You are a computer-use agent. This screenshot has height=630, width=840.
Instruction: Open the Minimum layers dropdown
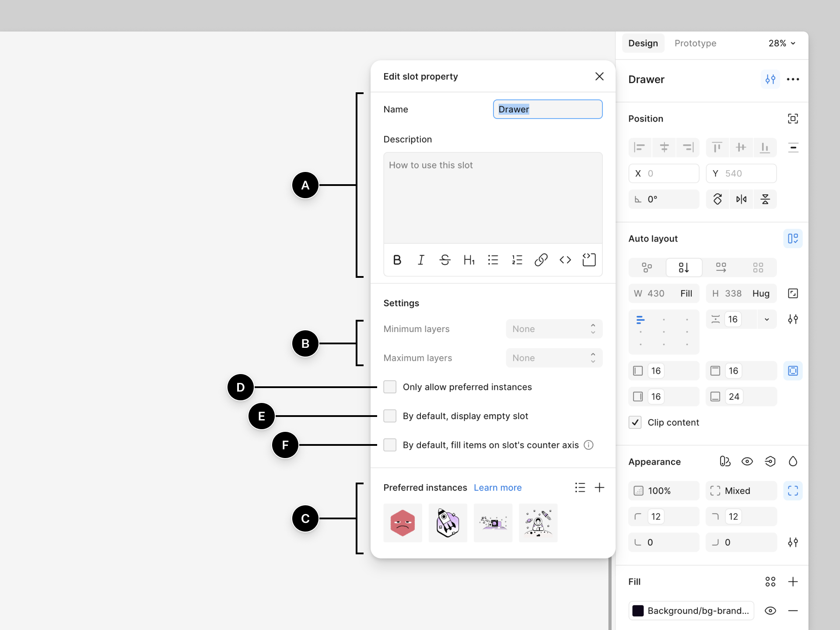coord(554,329)
